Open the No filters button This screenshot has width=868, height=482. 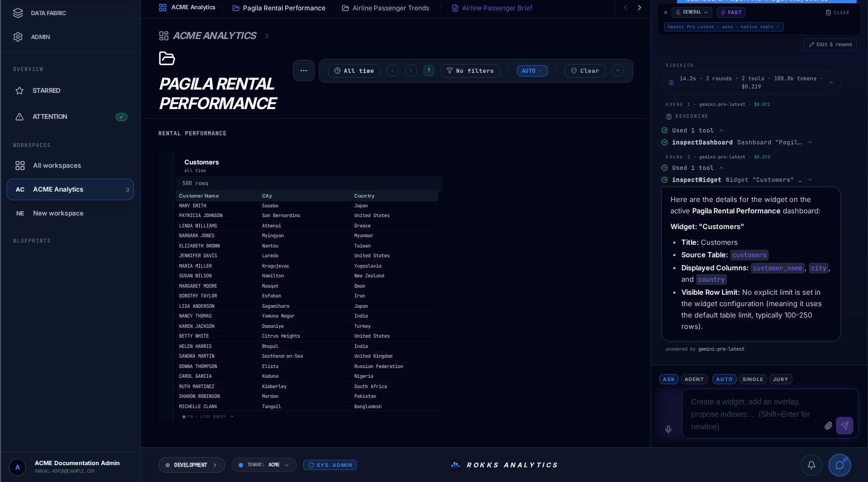(x=470, y=71)
